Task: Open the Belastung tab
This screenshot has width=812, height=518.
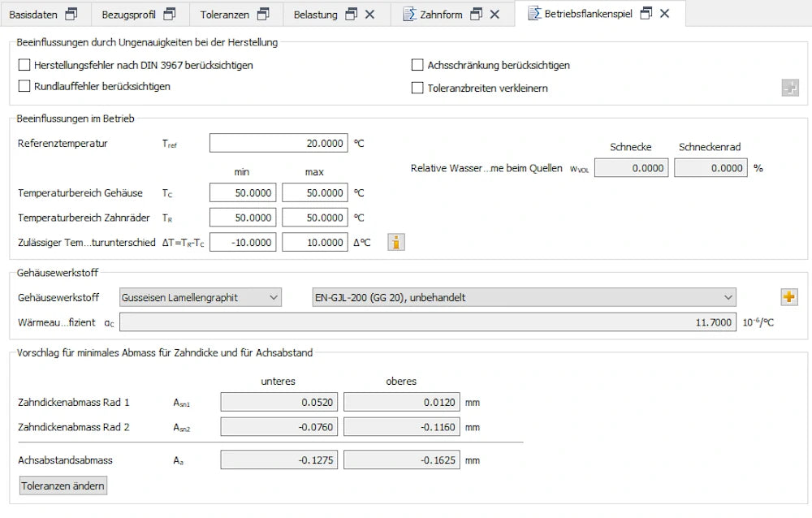Action: (316, 14)
